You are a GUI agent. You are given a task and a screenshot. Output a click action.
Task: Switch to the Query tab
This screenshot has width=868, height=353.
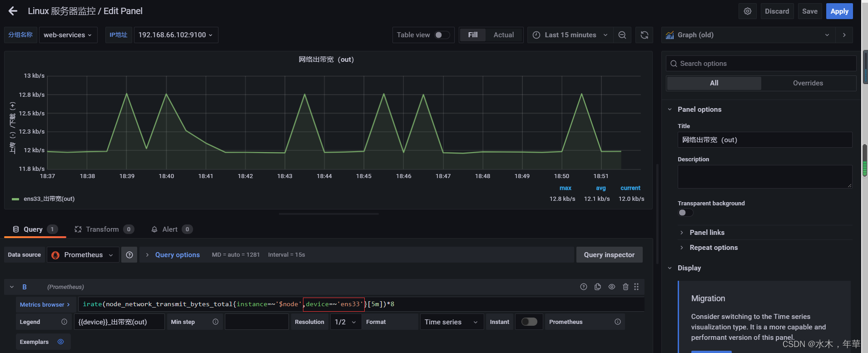(x=35, y=229)
